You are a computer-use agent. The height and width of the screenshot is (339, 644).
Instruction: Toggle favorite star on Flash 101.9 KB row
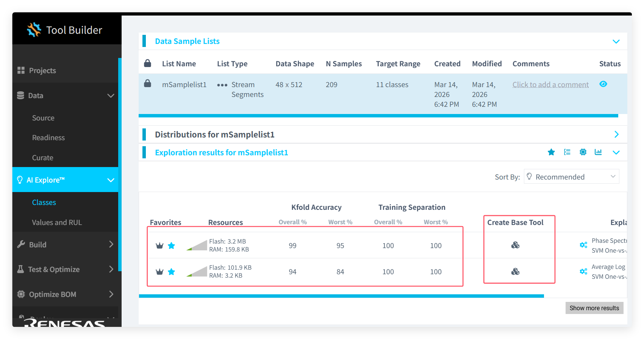pos(171,272)
